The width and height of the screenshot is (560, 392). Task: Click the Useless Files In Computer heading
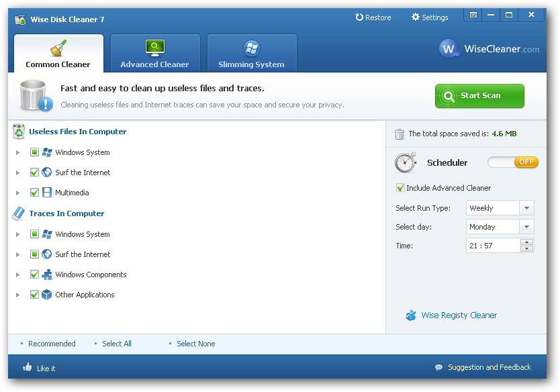point(77,132)
